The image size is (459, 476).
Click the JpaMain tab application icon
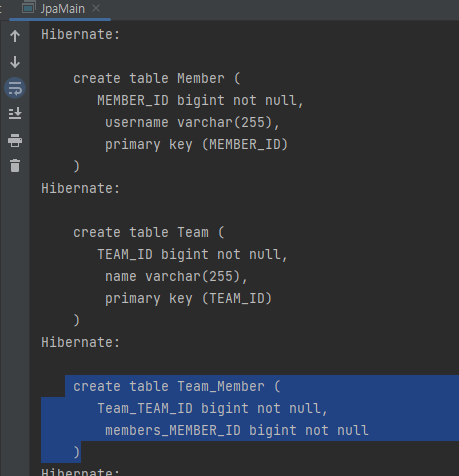[28, 8]
